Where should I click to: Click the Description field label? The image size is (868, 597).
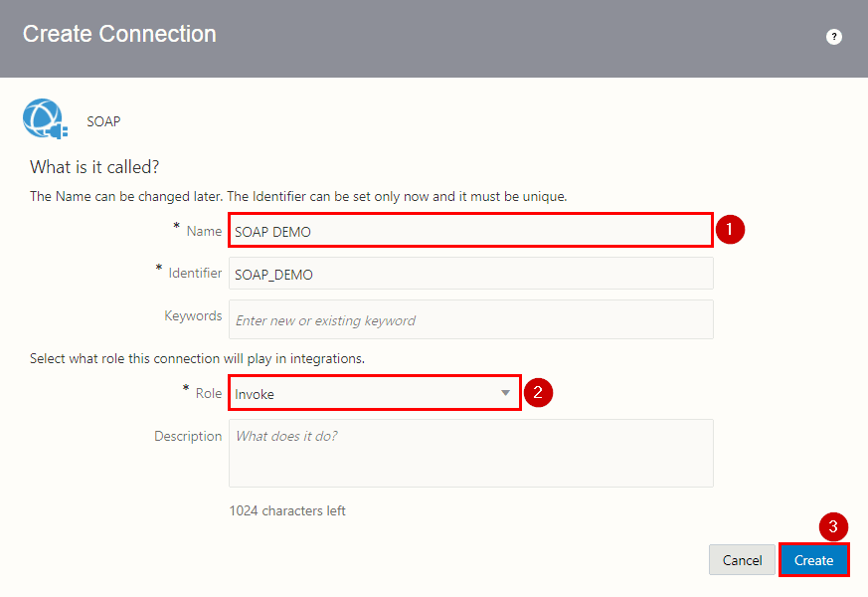(188, 436)
